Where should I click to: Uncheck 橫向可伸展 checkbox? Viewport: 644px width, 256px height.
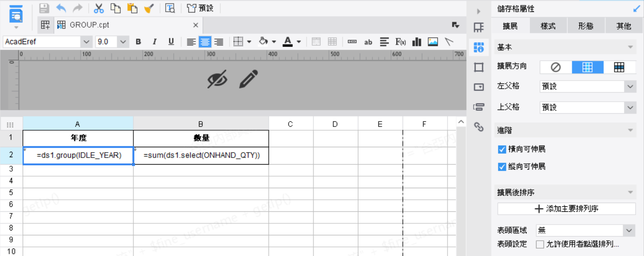click(502, 149)
